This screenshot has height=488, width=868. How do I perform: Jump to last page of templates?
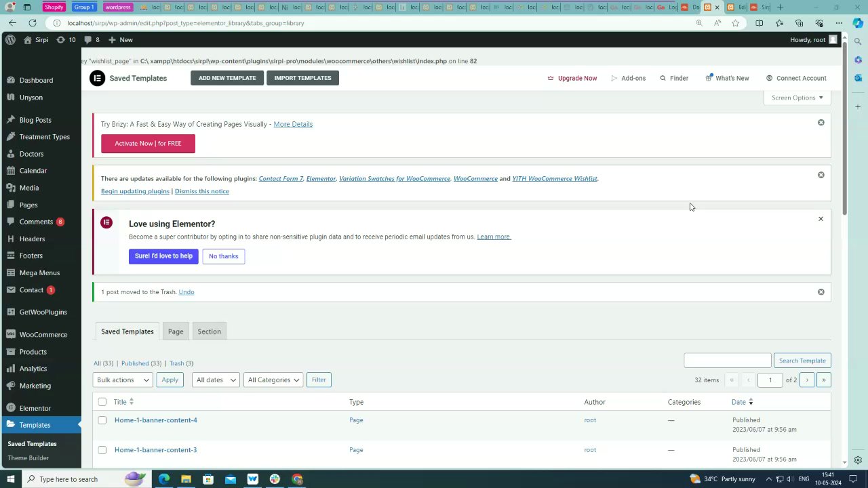click(823, 380)
